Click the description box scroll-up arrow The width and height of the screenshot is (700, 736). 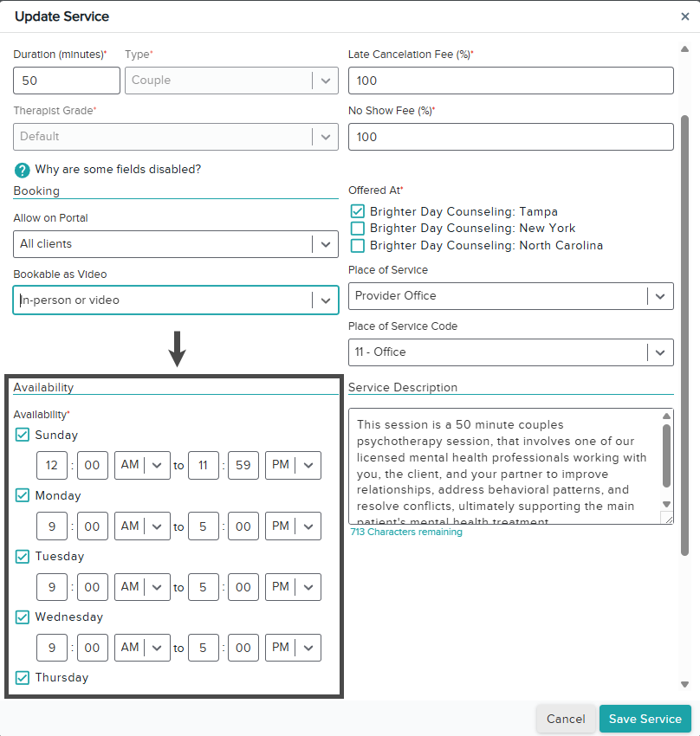(x=666, y=416)
